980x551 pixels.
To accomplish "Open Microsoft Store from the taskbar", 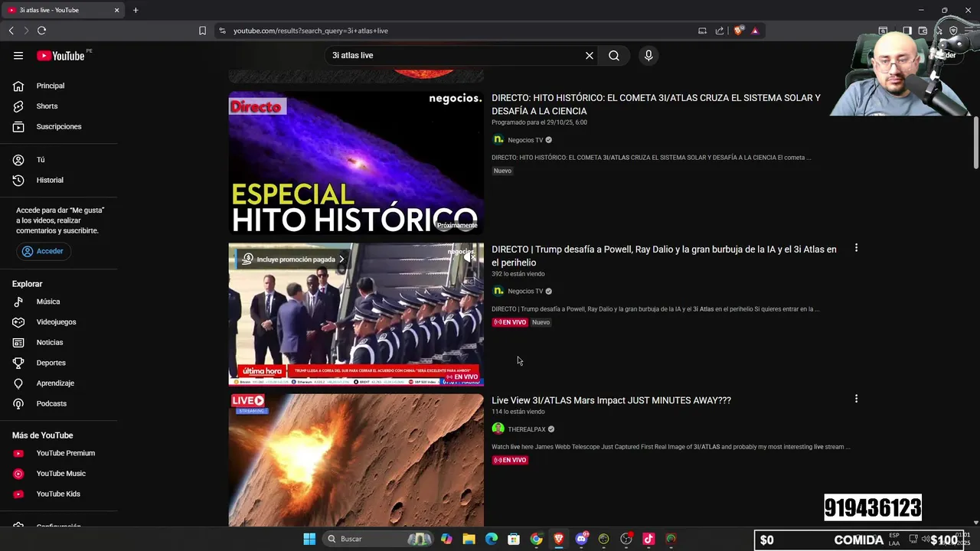I will (514, 539).
